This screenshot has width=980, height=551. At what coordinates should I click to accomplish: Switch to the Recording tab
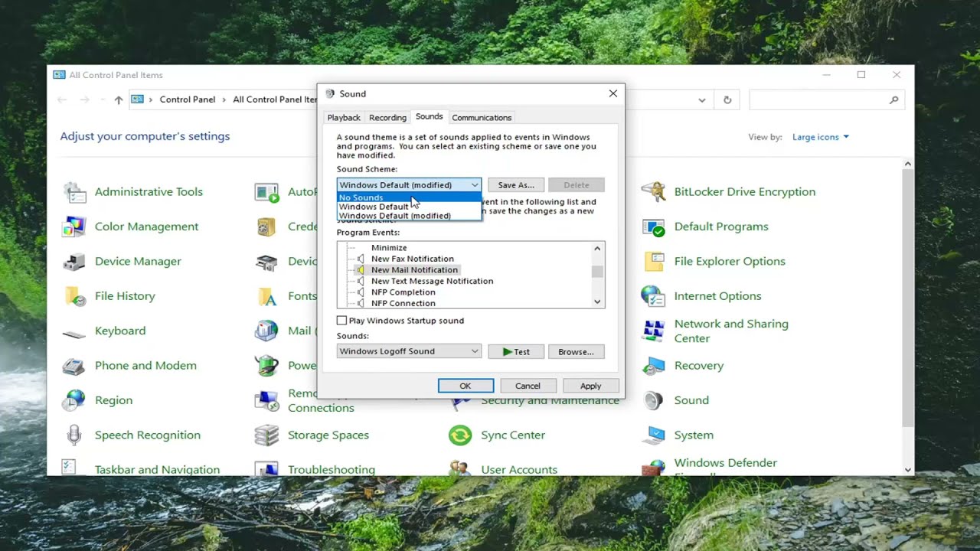[387, 118]
